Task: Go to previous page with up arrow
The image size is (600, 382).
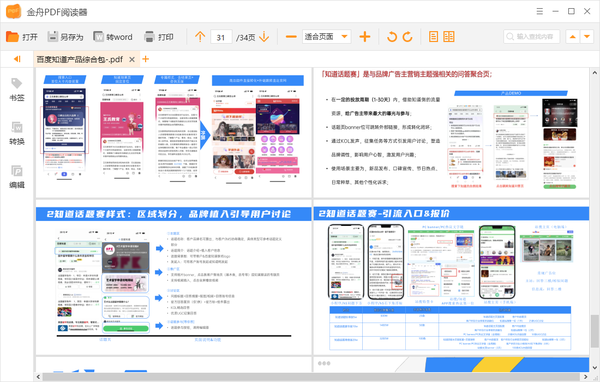Action: [200, 37]
